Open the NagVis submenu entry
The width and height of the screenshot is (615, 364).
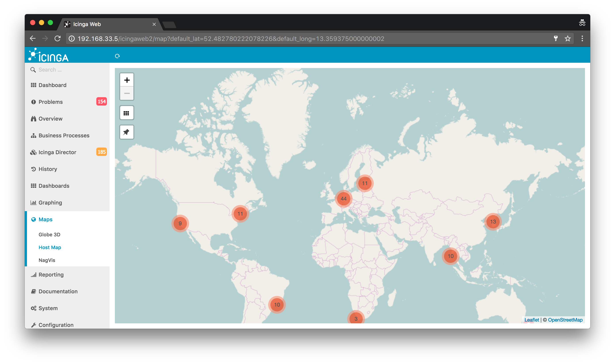[x=47, y=260]
